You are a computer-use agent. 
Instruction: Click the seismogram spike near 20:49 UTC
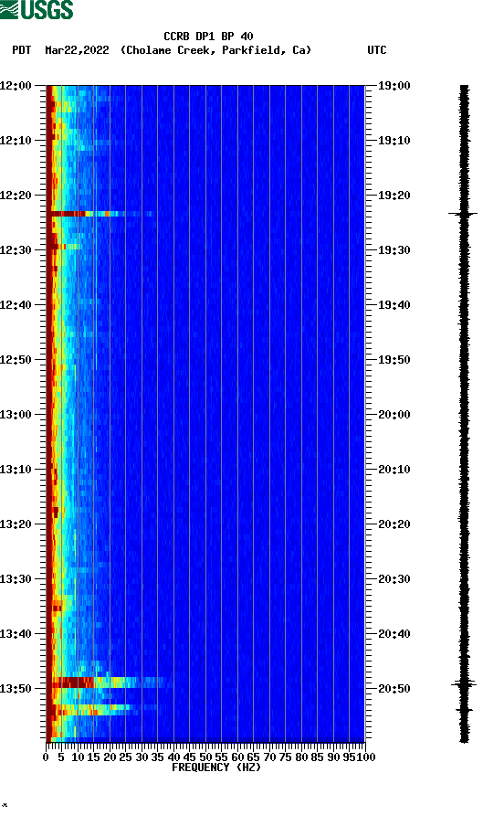[464, 684]
